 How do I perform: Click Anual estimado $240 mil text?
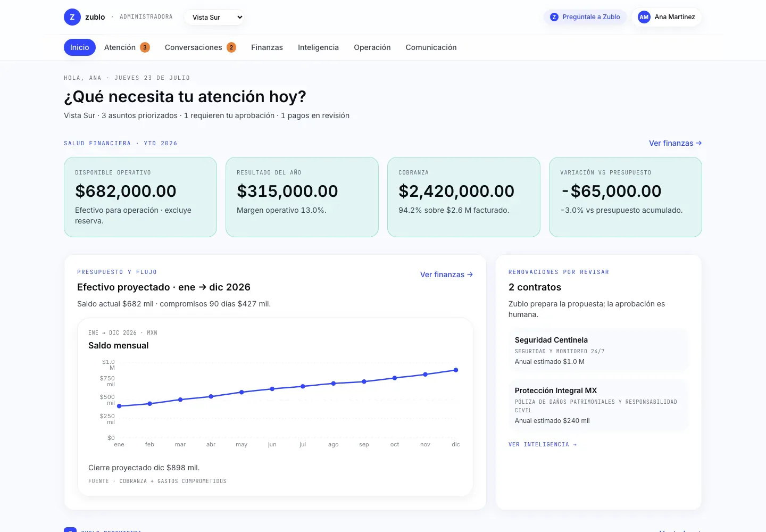552,420
